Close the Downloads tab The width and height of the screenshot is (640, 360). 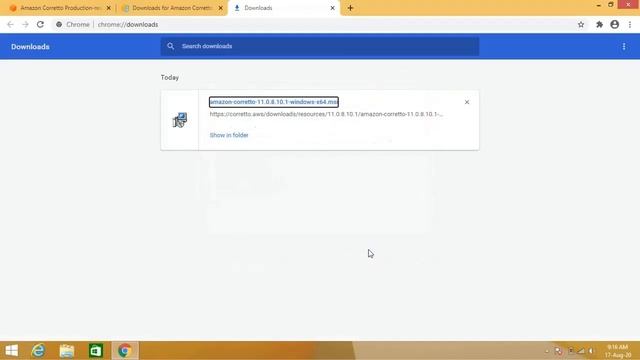332,8
